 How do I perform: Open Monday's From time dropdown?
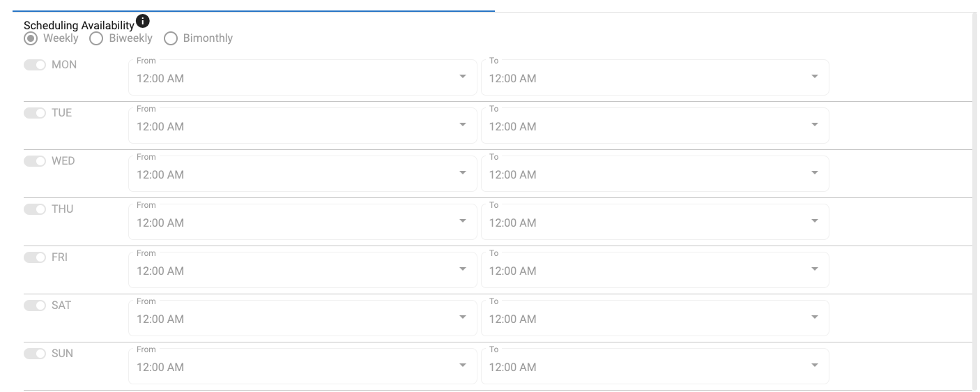(303, 77)
